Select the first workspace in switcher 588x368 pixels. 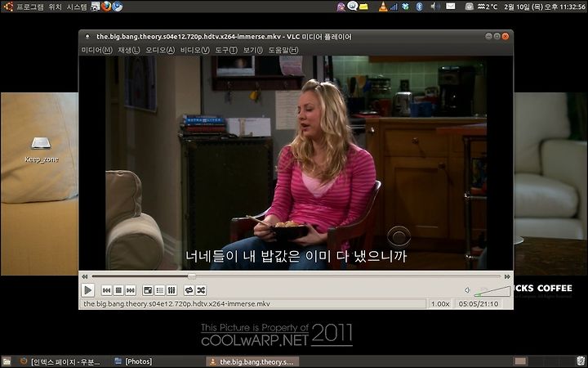(x=520, y=361)
